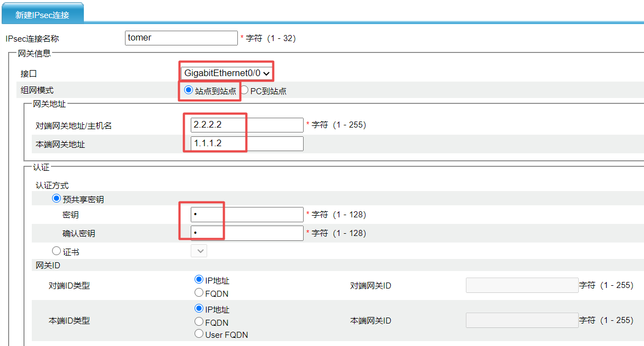Click the 对端网关地址/主机名 input field

point(247,125)
